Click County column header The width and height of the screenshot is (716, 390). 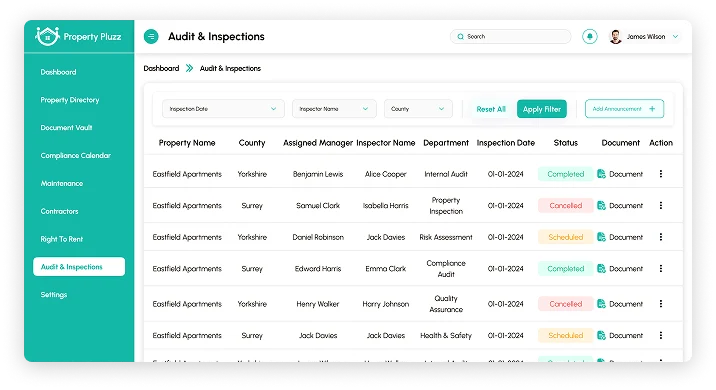pyautogui.click(x=252, y=143)
